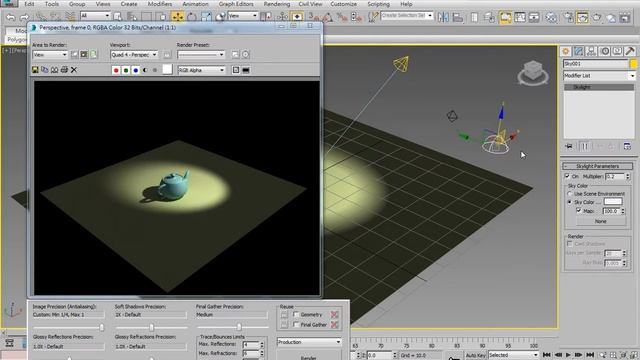The width and height of the screenshot is (640, 360).
Task: Open the Customize menu
Action: point(343,4)
